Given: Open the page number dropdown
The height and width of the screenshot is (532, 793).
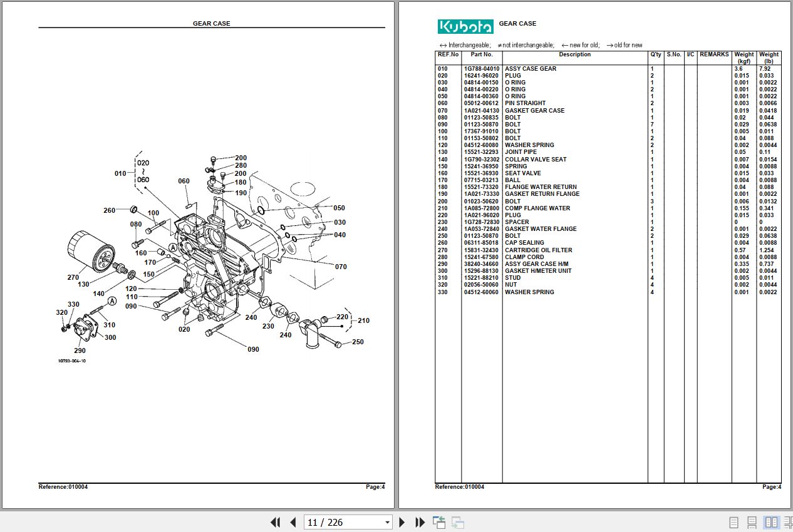Looking at the screenshot, I should point(387,523).
